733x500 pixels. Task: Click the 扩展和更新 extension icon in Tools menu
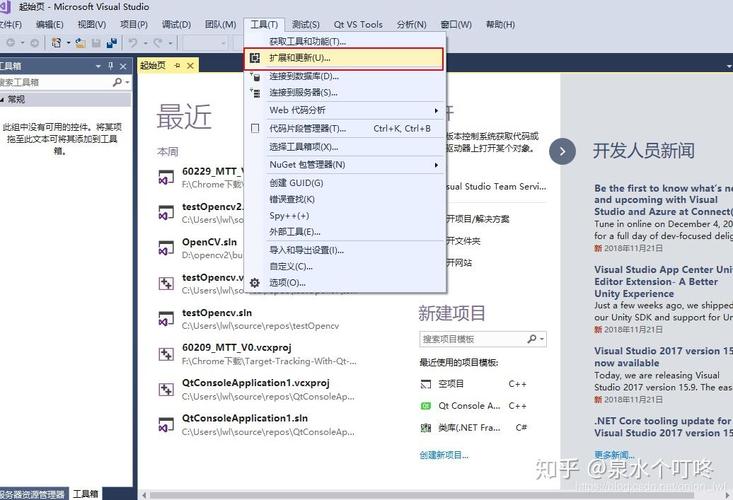click(255, 58)
